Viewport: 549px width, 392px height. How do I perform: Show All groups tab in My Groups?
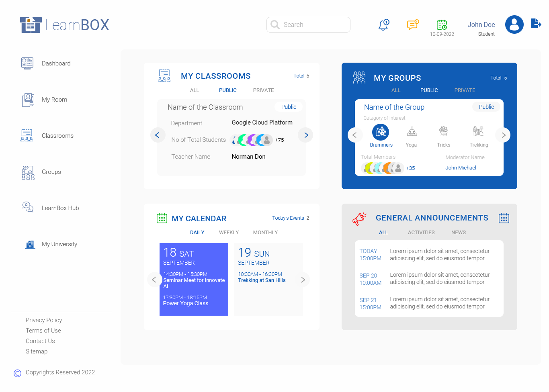click(396, 90)
